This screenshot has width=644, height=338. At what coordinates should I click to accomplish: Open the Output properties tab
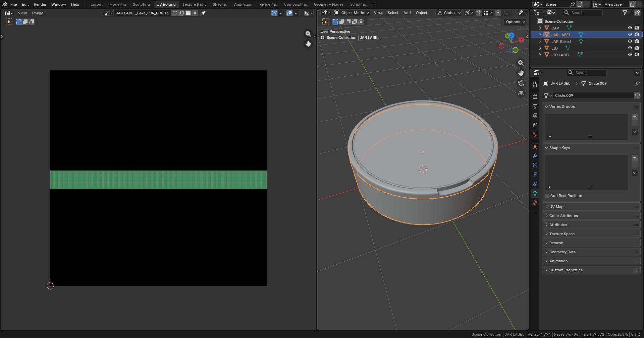535,106
